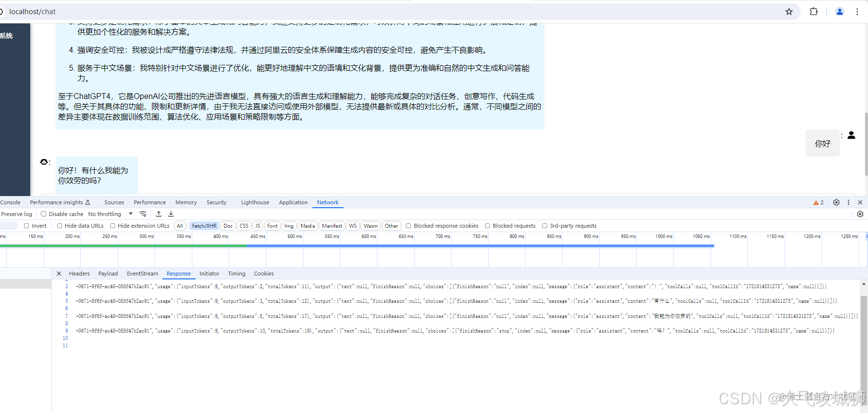
Task: Enable the Invert filter checkbox
Action: pyautogui.click(x=27, y=226)
